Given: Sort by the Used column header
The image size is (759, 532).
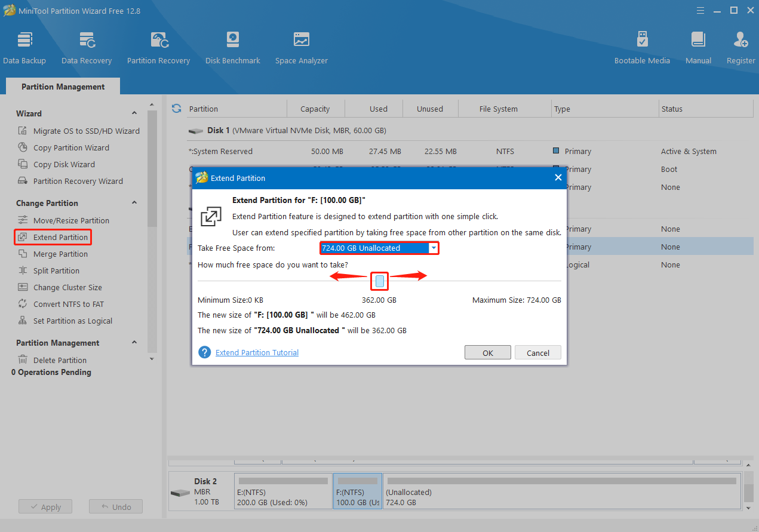Looking at the screenshot, I should click(379, 109).
